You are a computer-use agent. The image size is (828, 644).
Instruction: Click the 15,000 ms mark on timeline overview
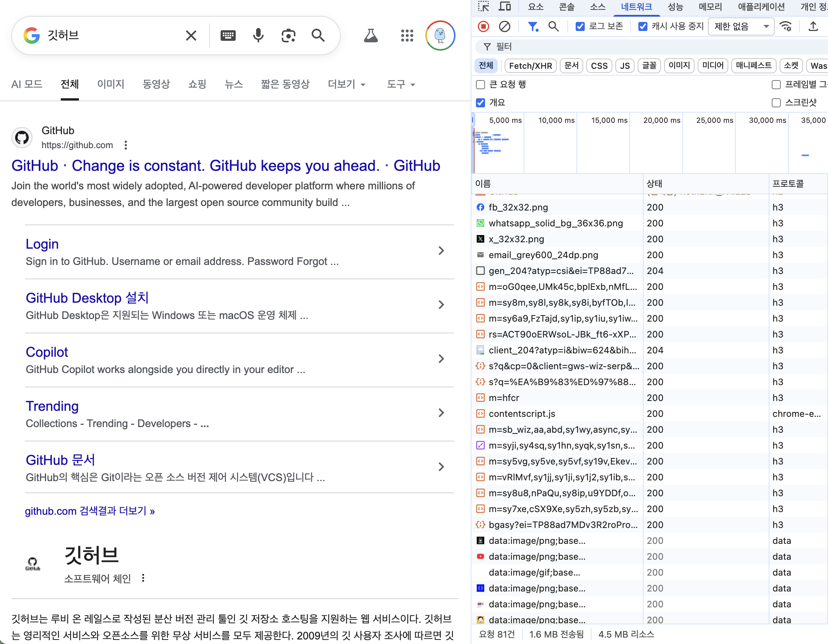(x=609, y=120)
